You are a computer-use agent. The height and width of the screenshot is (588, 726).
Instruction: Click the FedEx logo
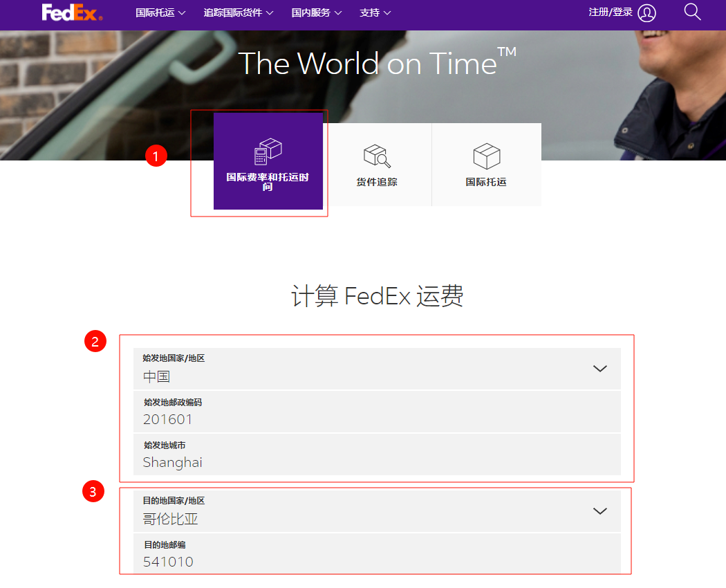72,12
